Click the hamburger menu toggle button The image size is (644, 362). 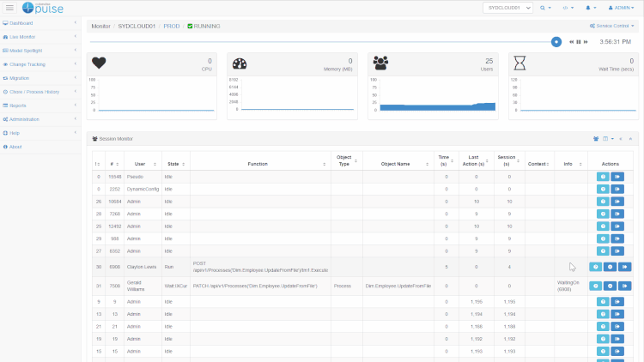9,8
